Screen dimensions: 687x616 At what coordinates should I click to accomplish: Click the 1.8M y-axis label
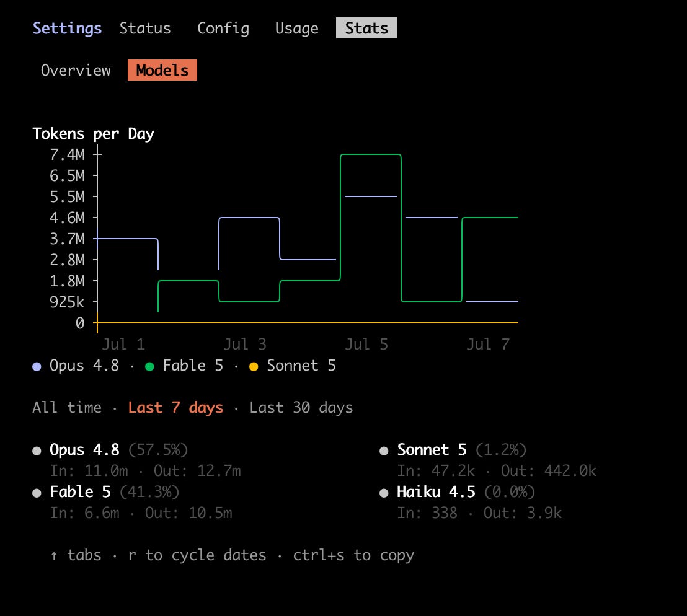[x=67, y=281]
